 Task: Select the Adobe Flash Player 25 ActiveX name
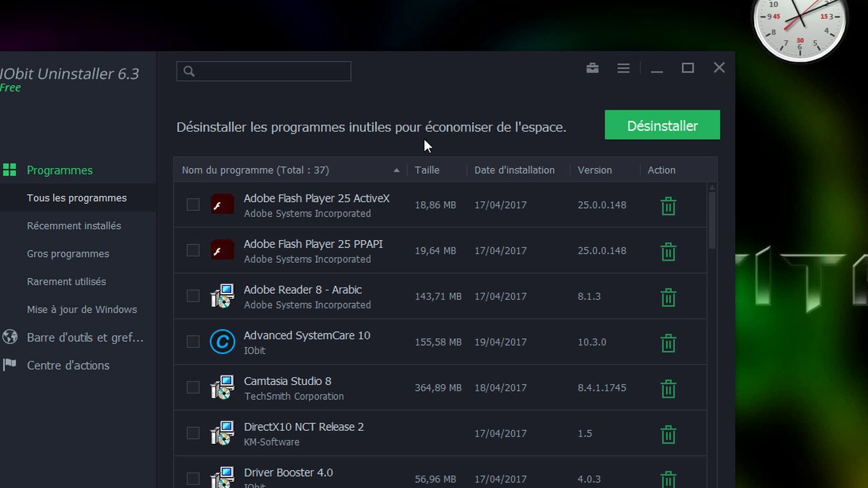317,199
